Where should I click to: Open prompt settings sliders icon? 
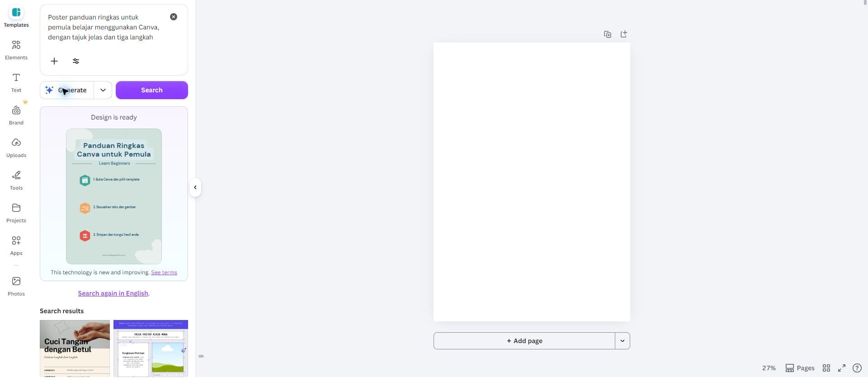pyautogui.click(x=76, y=61)
